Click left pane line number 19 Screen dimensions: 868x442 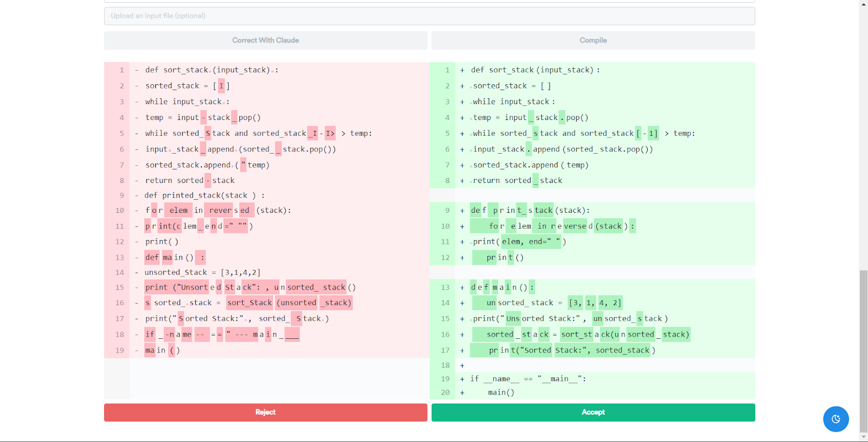[119, 350]
